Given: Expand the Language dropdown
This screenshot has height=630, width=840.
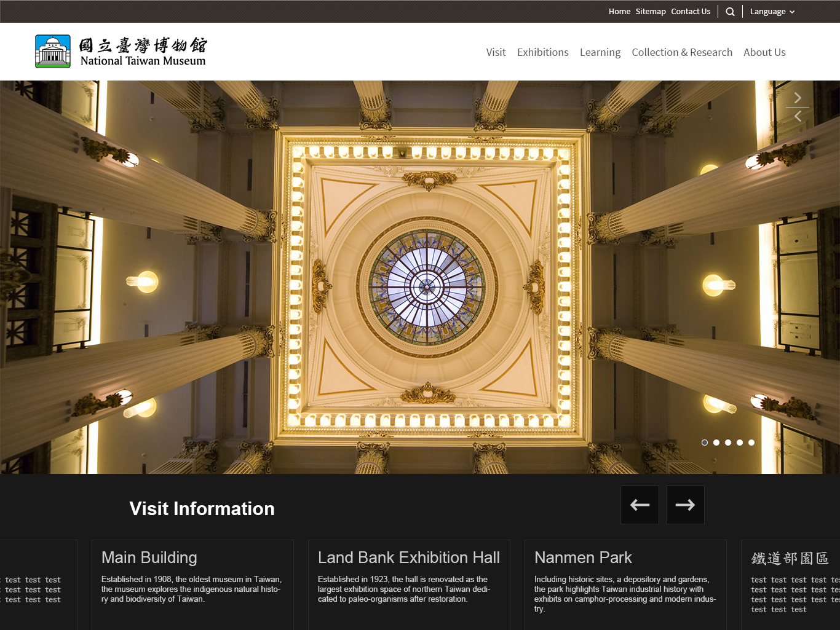Looking at the screenshot, I should coord(772,12).
